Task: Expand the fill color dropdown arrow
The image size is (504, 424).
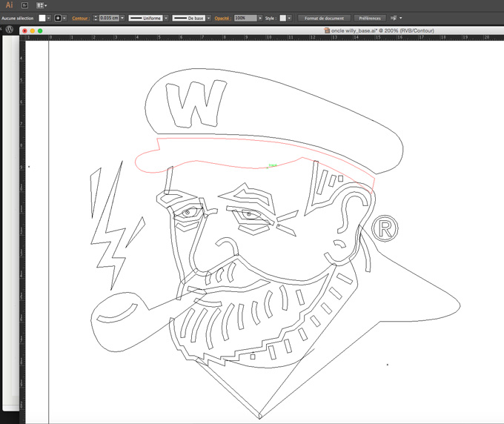Action: click(x=48, y=18)
